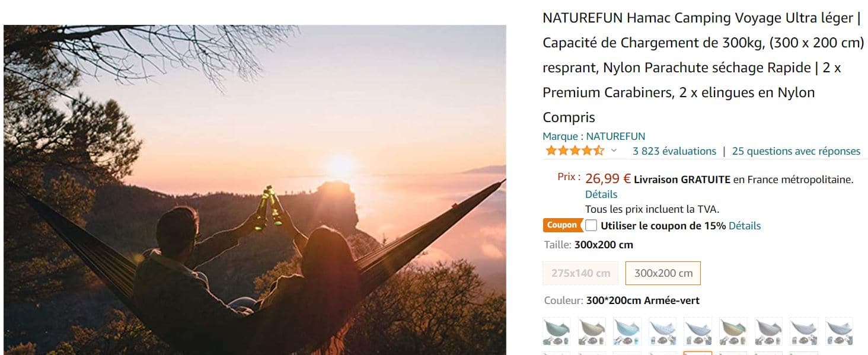Open delivery Détails link under price
This screenshot has width=868, height=355.
[x=601, y=194]
